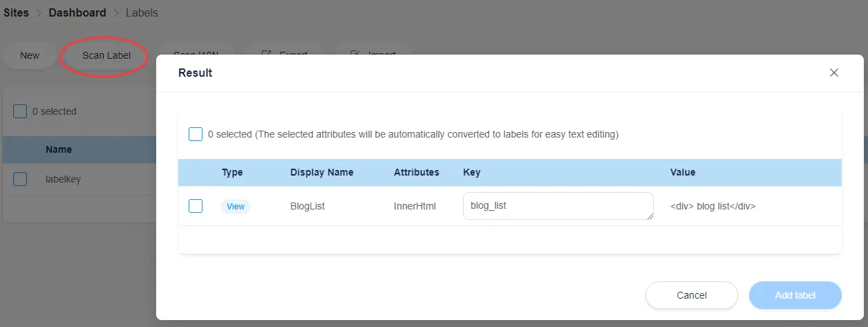
Task: Click the Export icon button
Action: [267, 53]
